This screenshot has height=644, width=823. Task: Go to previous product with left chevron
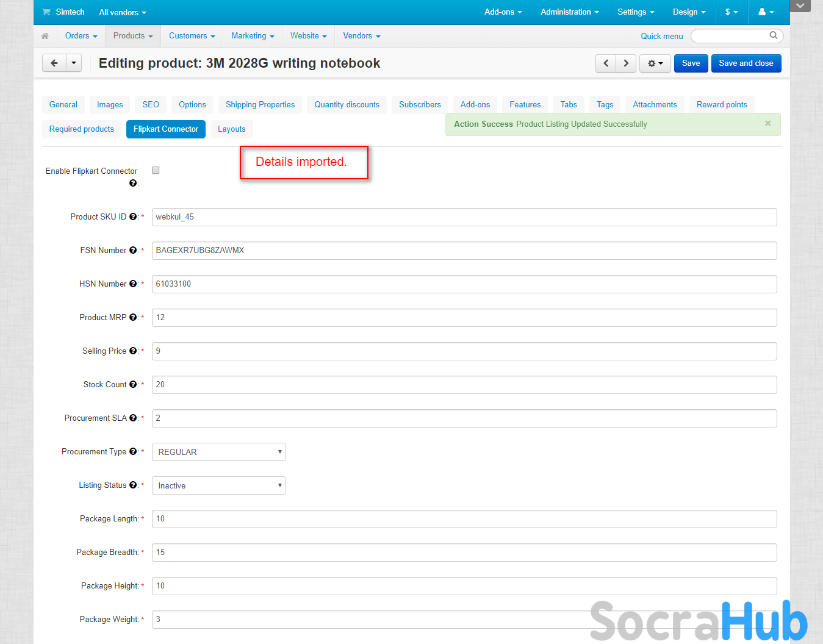[x=606, y=63]
